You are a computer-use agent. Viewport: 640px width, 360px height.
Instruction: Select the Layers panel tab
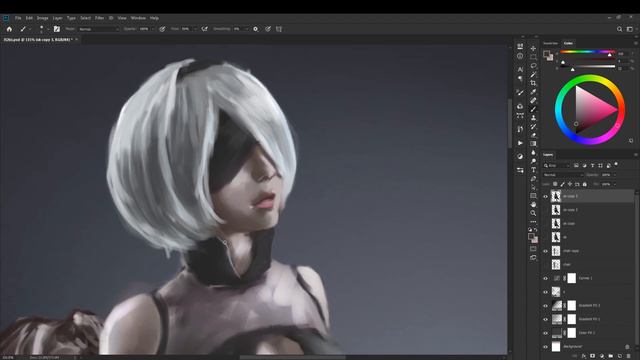coord(548,155)
